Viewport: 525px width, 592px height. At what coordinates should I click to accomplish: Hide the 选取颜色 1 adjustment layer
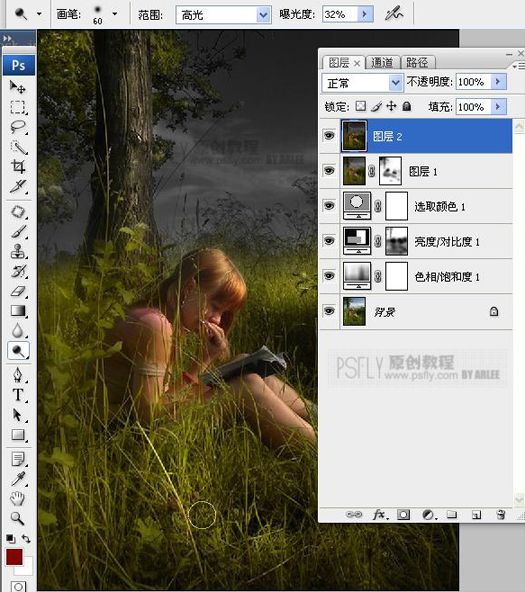pyautogui.click(x=329, y=206)
